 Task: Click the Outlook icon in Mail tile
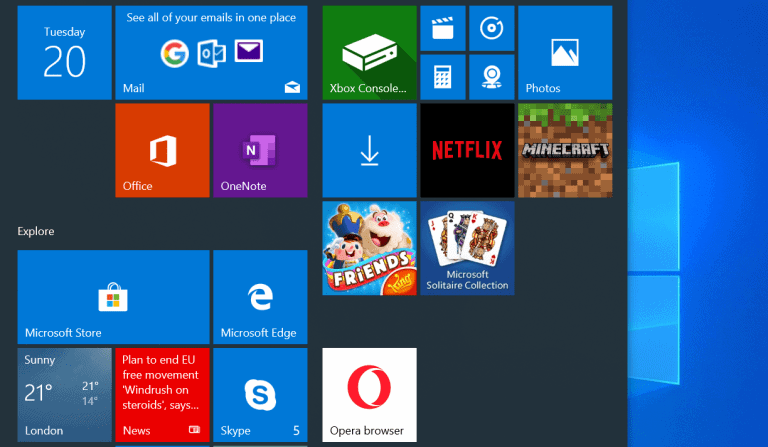[212, 53]
